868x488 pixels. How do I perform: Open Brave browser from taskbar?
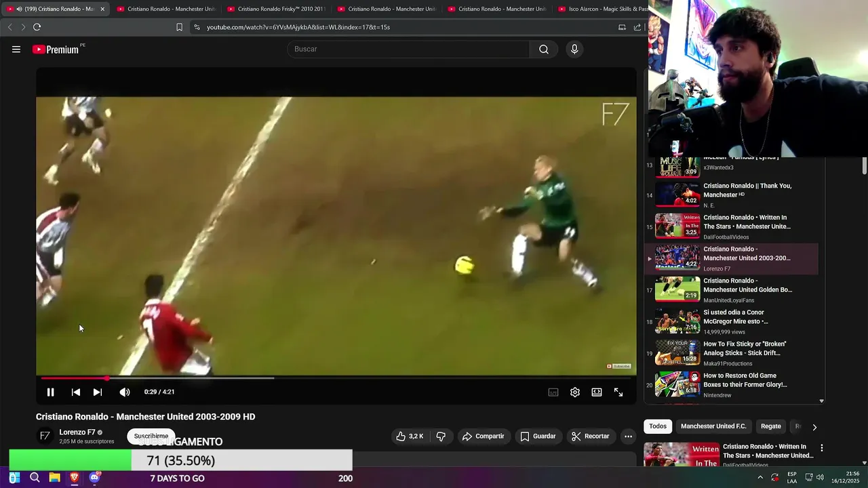[x=75, y=478]
